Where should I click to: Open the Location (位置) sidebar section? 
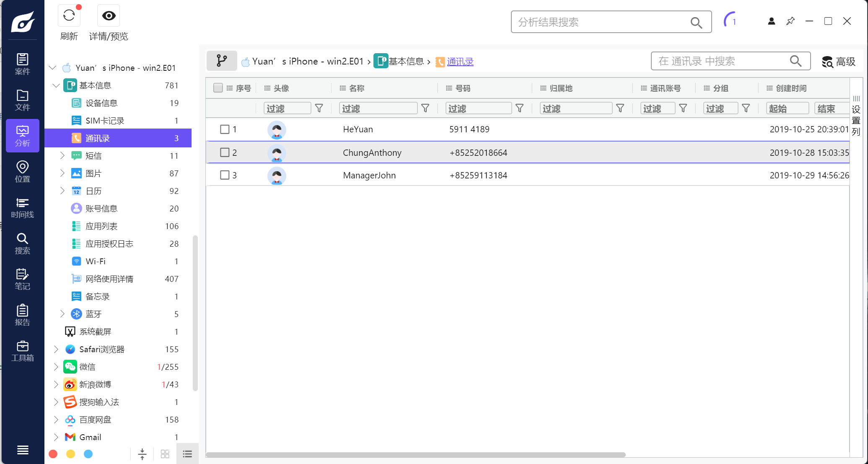tap(22, 172)
